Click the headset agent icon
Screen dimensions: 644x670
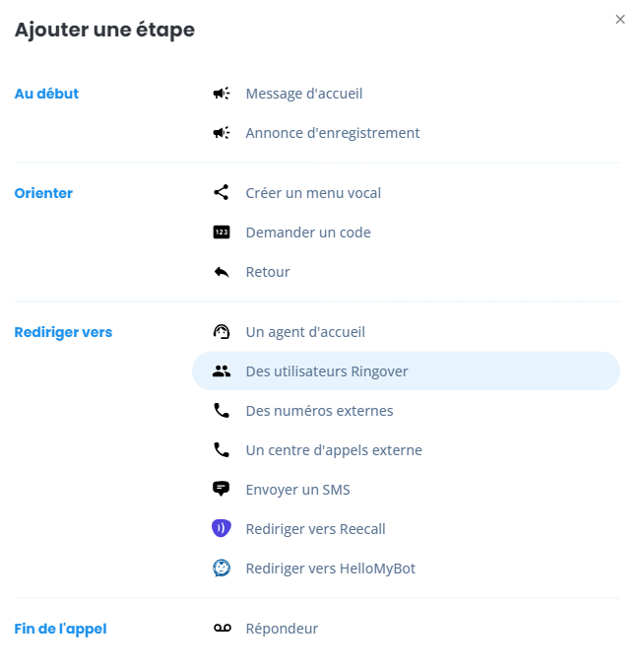pyautogui.click(x=222, y=332)
